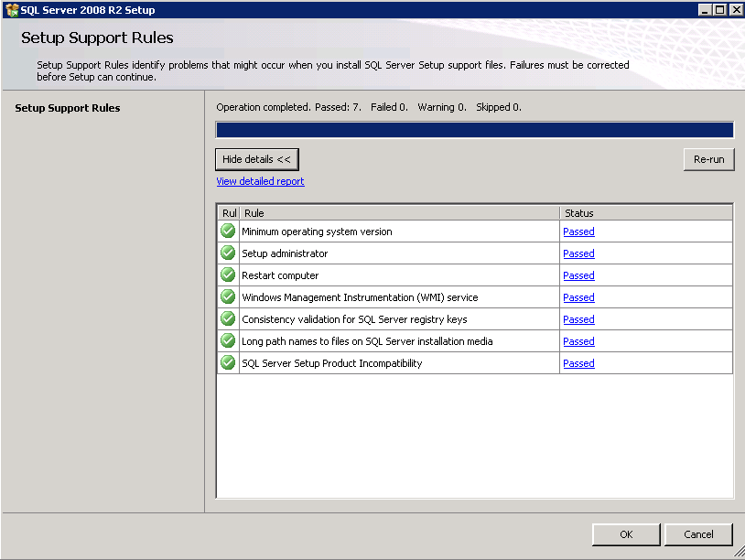Minimize the SQL Server 2008 R2 Setup window
Image resolution: width=745 pixels, height=560 pixels.
[x=705, y=9]
